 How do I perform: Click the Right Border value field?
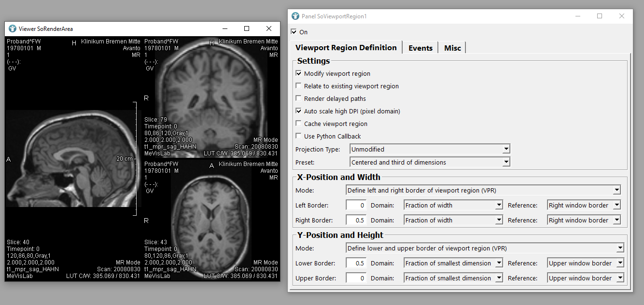pyautogui.click(x=356, y=220)
